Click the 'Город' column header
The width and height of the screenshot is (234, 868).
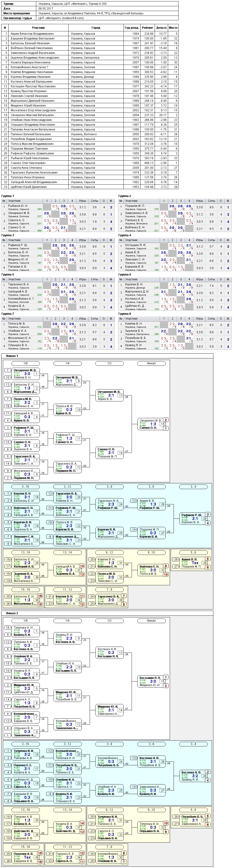point(96,28)
